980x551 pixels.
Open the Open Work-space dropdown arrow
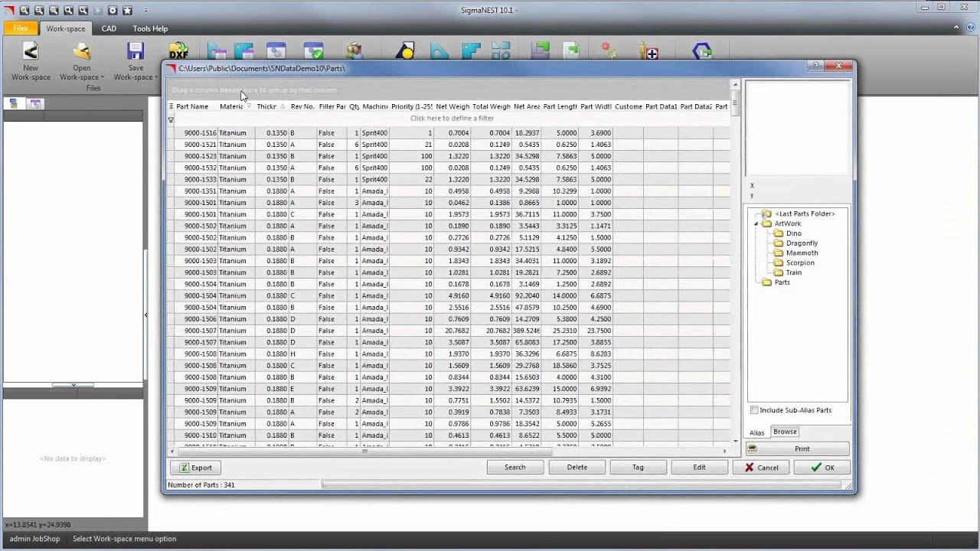click(x=103, y=77)
